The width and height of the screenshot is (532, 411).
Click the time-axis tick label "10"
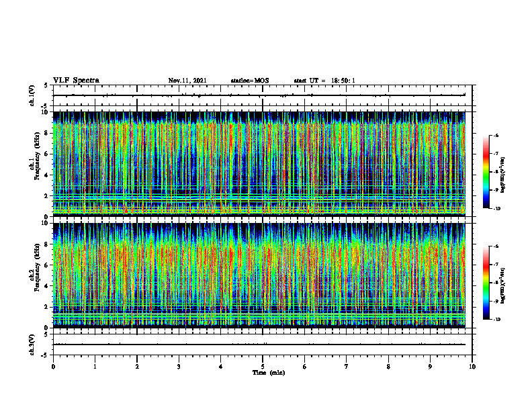pos(472,367)
